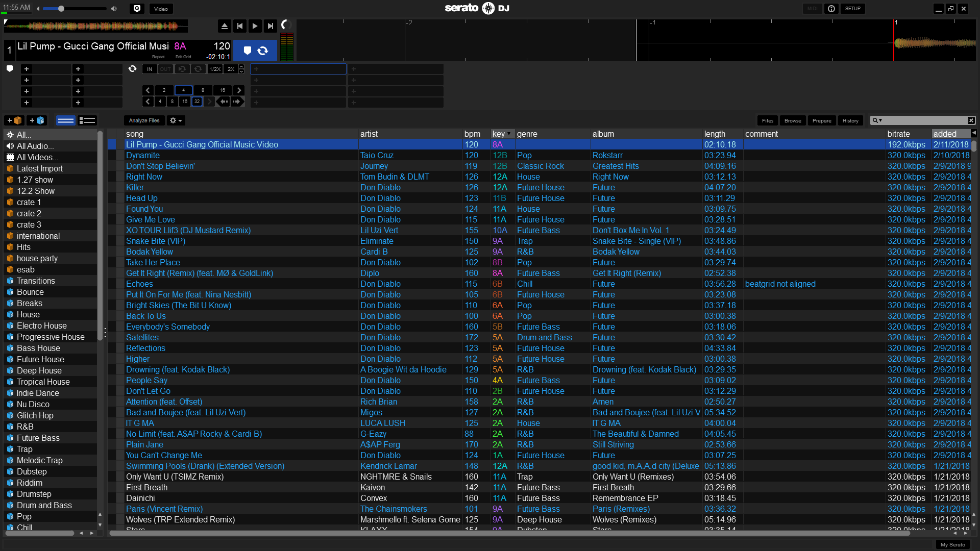This screenshot has height=551, width=980.
Task: Click the add new crate icon
Action: [14, 120]
